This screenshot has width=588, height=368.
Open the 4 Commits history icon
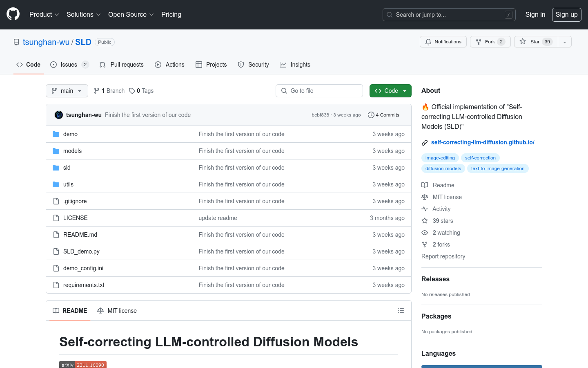(371, 115)
